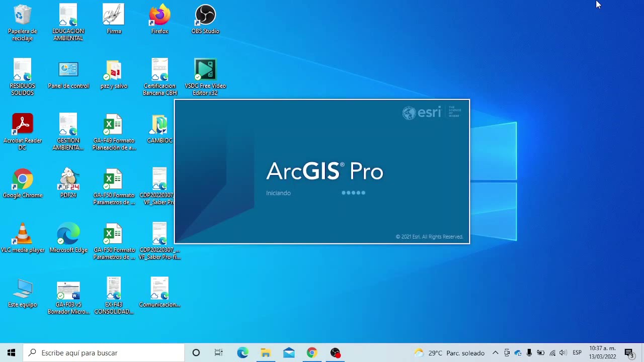Image resolution: width=644 pixels, height=362 pixels.
Task: Switch the ESP input language indicator
Action: point(577,353)
